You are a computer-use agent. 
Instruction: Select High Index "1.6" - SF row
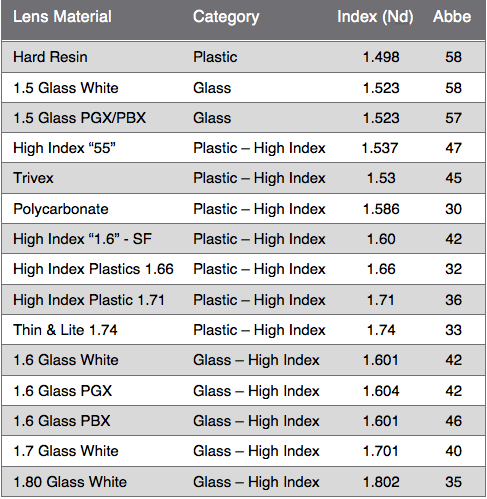(243, 239)
